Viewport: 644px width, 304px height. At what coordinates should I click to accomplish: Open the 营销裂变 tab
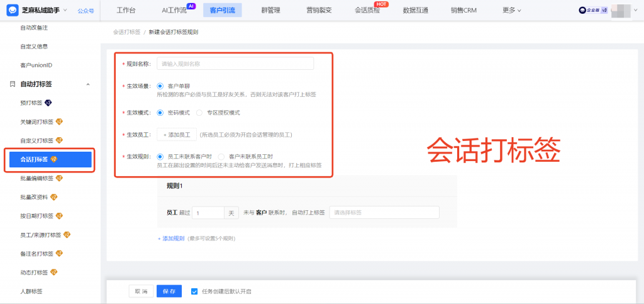(x=319, y=10)
